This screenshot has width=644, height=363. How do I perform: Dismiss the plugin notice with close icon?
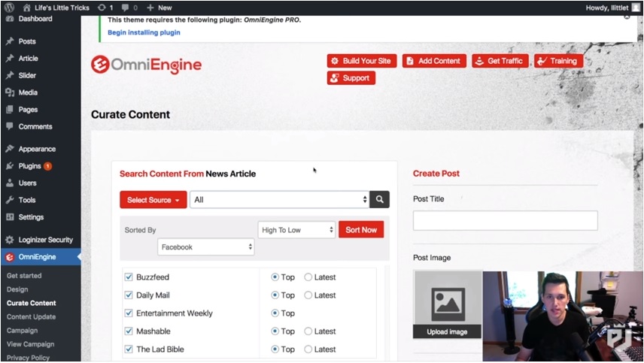(x=627, y=17)
